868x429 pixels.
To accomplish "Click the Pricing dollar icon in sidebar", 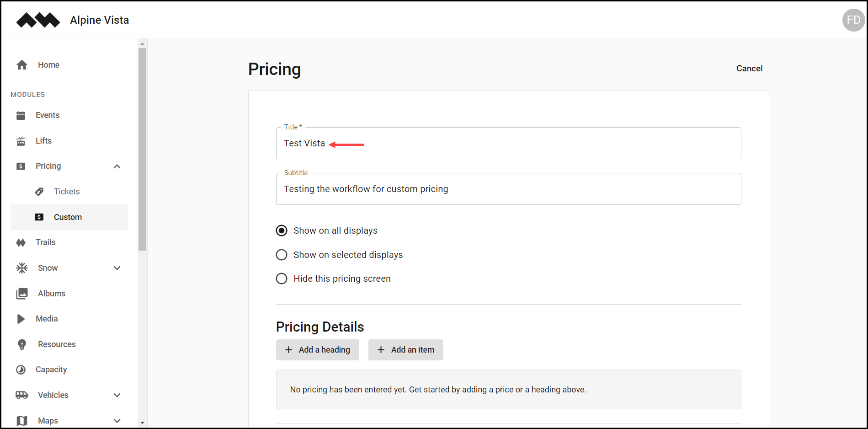I will [21, 166].
